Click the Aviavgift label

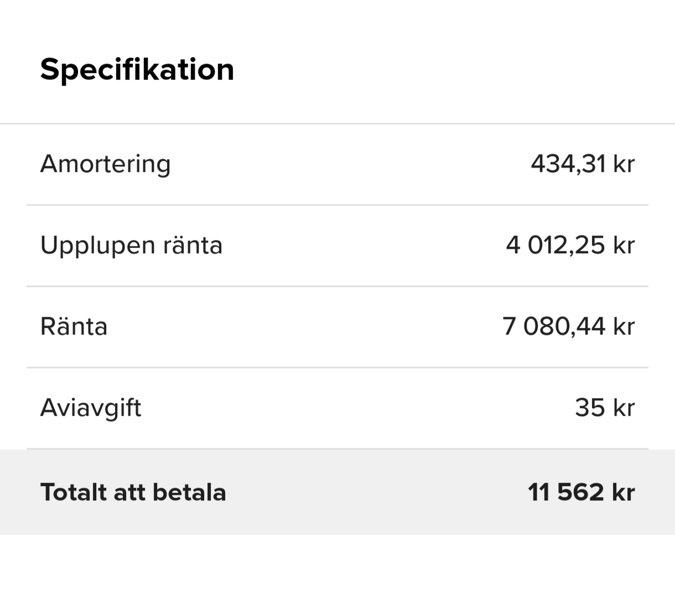[90, 408]
